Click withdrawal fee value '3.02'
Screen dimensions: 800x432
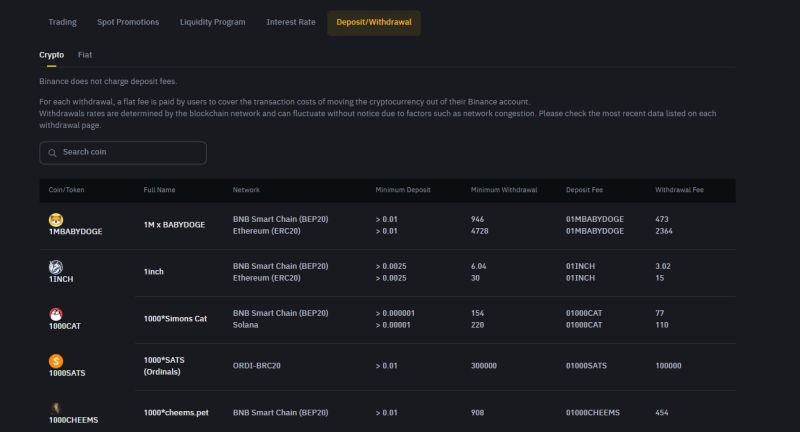tap(663, 266)
